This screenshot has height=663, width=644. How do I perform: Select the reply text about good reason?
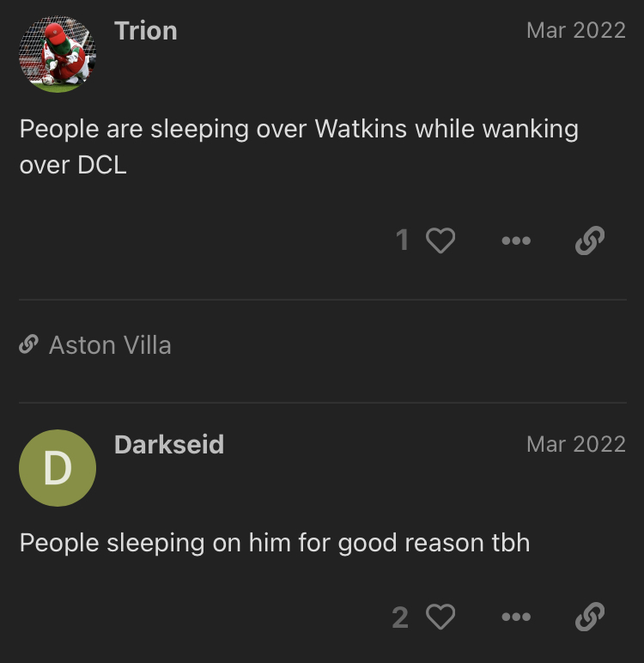(275, 543)
